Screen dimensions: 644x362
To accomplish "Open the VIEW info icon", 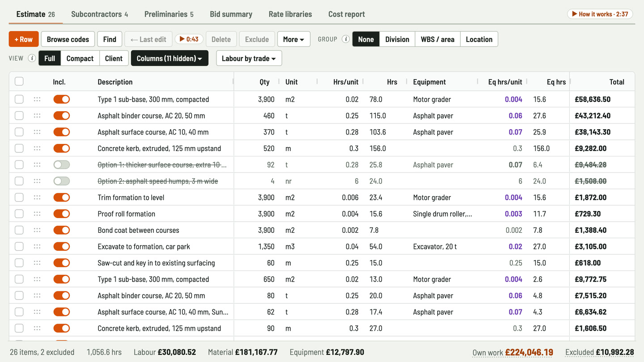I will (x=32, y=58).
